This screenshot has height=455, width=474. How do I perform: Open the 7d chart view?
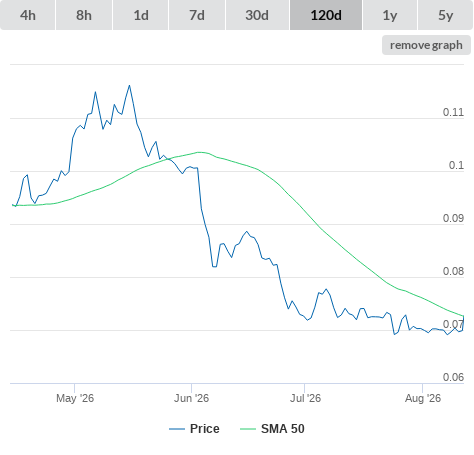click(197, 15)
